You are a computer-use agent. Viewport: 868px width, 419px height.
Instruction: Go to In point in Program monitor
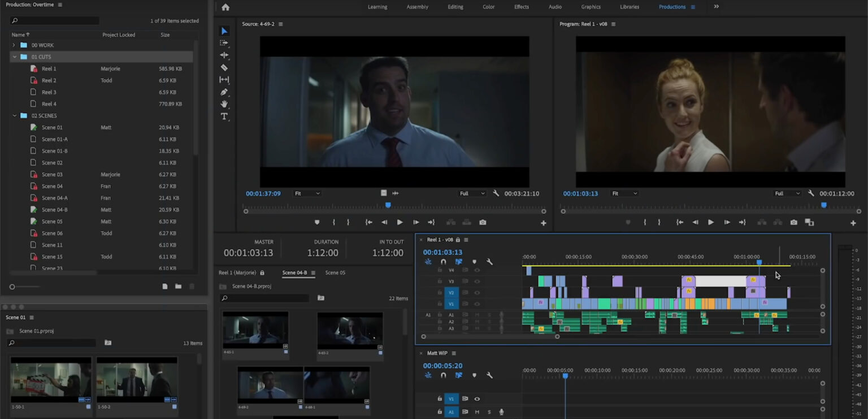tap(680, 222)
